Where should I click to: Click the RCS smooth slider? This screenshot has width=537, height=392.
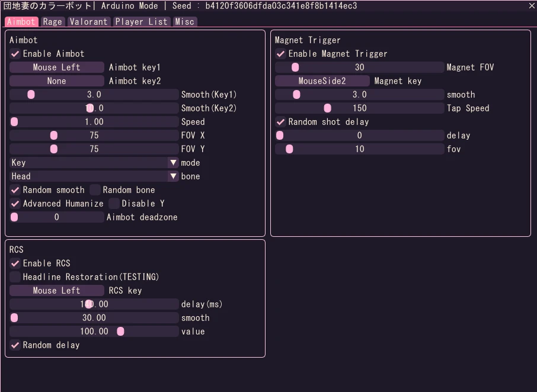(94, 318)
